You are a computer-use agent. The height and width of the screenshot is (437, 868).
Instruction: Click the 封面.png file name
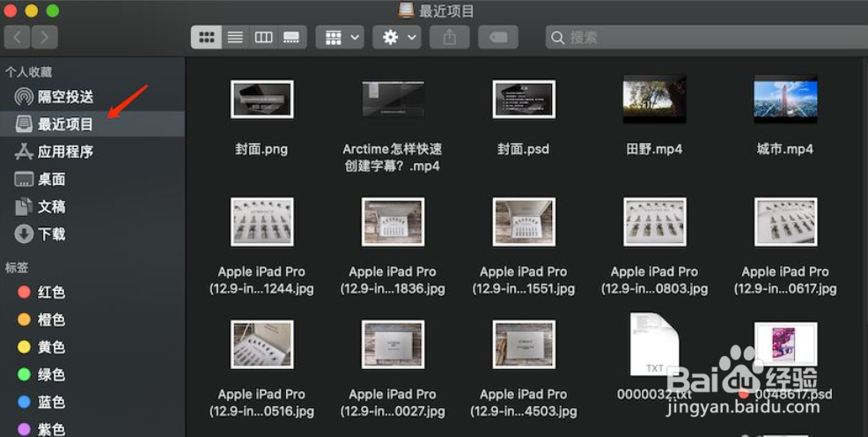[x=261, y=149]
